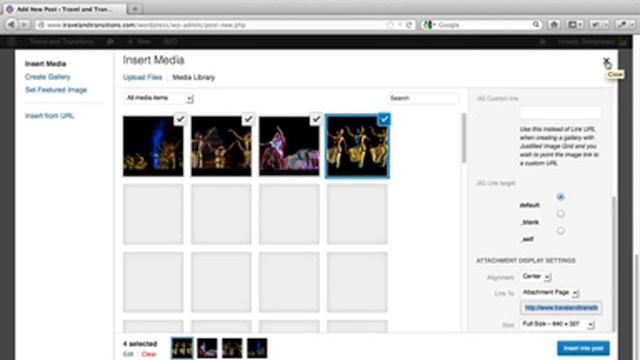Click Insert into post button

[583, 348]
